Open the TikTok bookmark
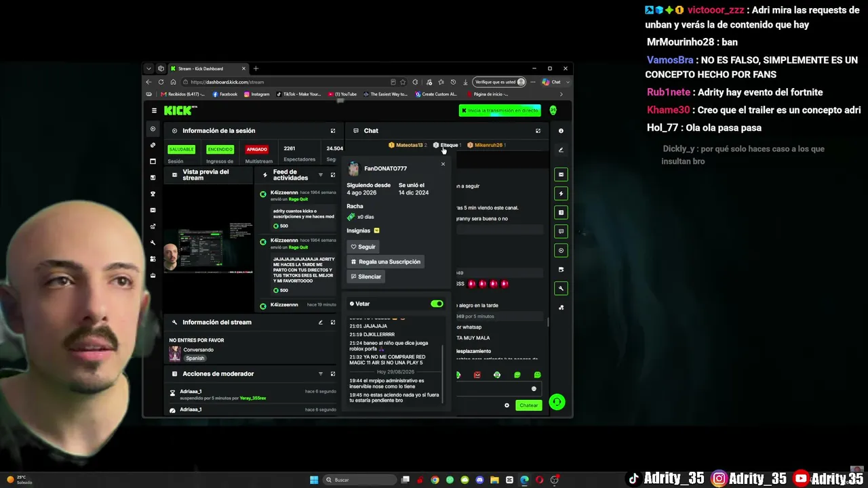Screen dimensions: 868x488 (299, 94)
